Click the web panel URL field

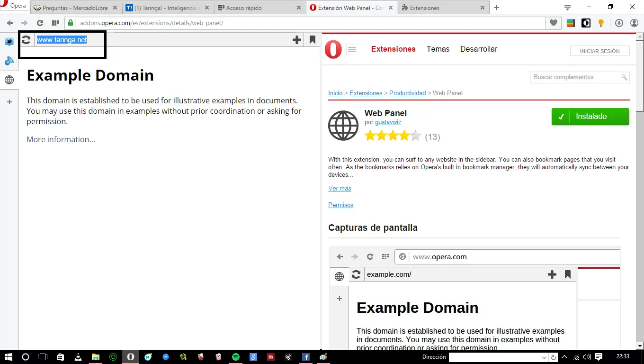161,40
